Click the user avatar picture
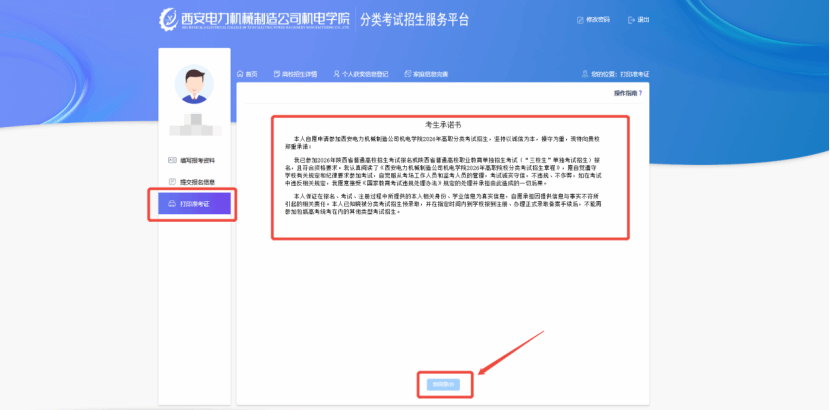 coord(194,86)
